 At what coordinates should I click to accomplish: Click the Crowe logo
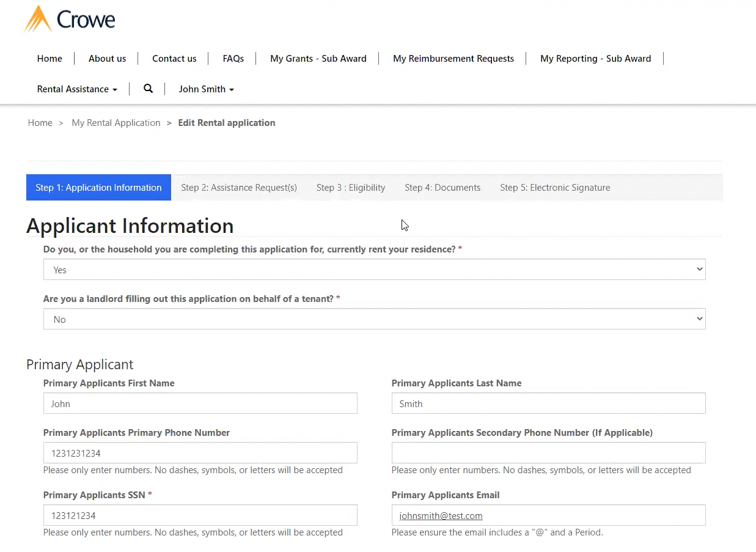point(70,19)
